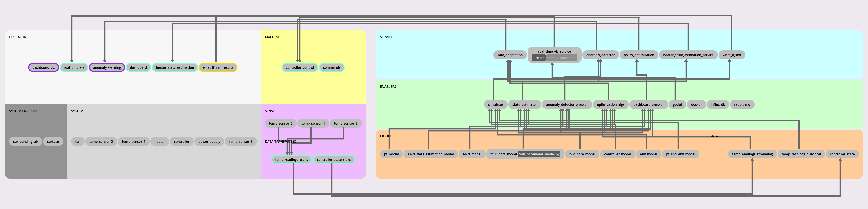868x209 pixels.
Task: Click the SYSTEM ENVIRON. section label
Action: click(23, 111)
